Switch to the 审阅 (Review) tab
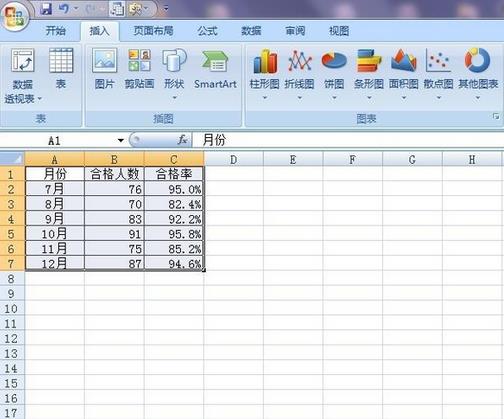The height and width of the screenshot is (419, 504). pyautogui.click(x=295, y=31)
